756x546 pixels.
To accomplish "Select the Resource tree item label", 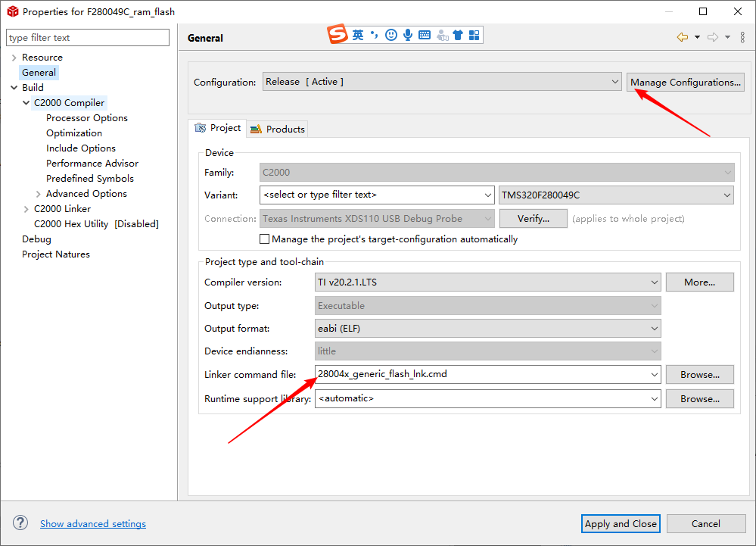I will coord(42,58).
